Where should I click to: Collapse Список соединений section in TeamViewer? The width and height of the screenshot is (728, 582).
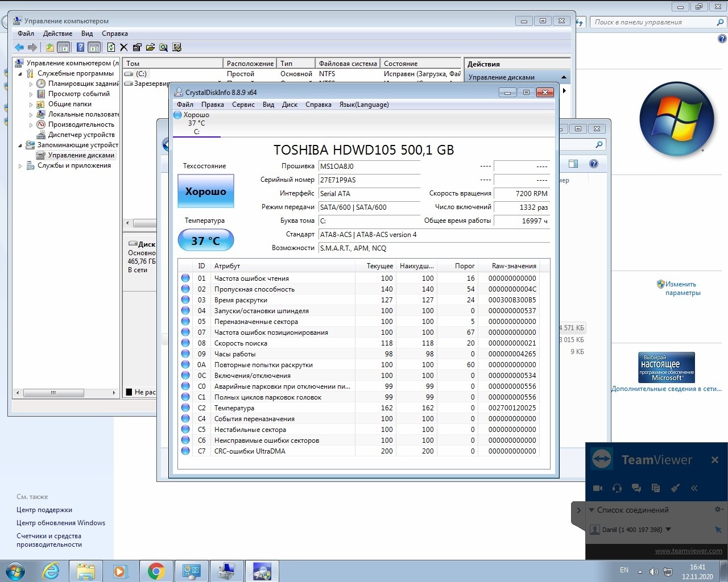pyautogui.click(x=591, y=510)
